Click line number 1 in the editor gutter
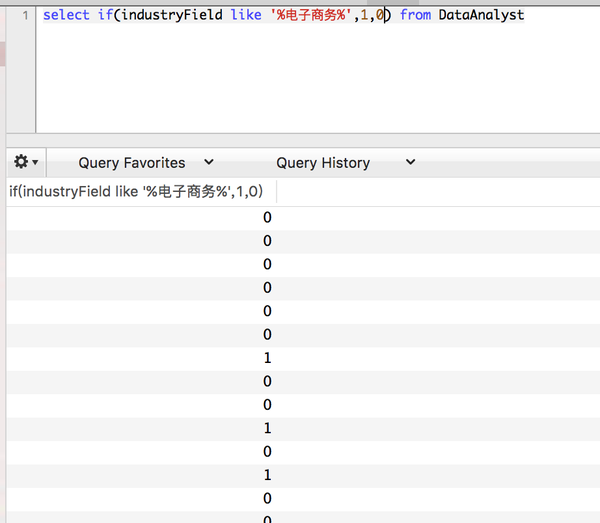600x523 pixels. click(26, 16)
